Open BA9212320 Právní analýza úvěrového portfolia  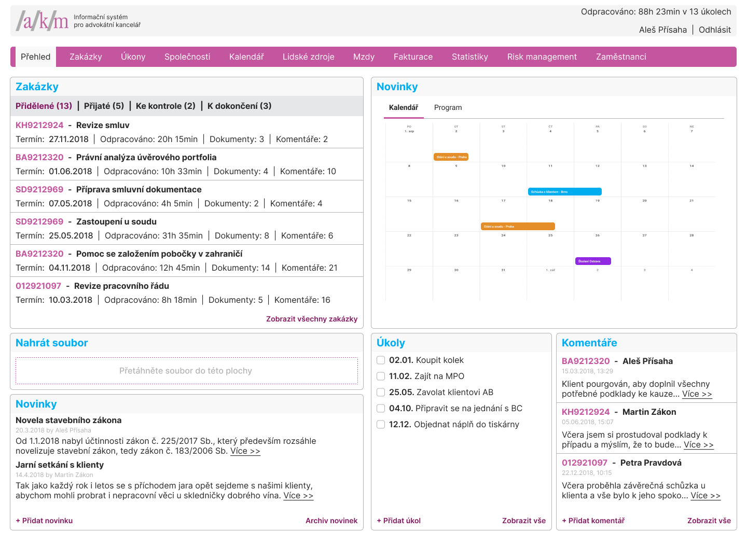(116, 158)
